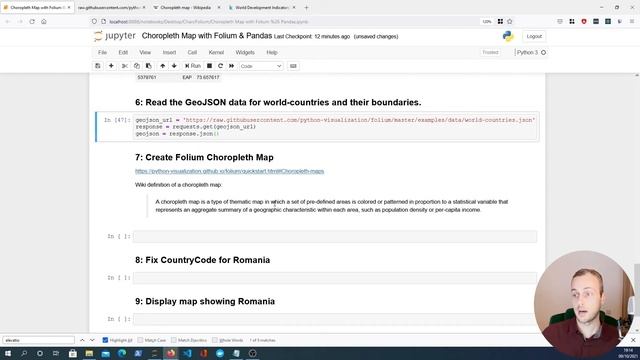Switch to the Choropleth map - Wikipedia tab
Screen dimensions: 640x360
(186, 7)
